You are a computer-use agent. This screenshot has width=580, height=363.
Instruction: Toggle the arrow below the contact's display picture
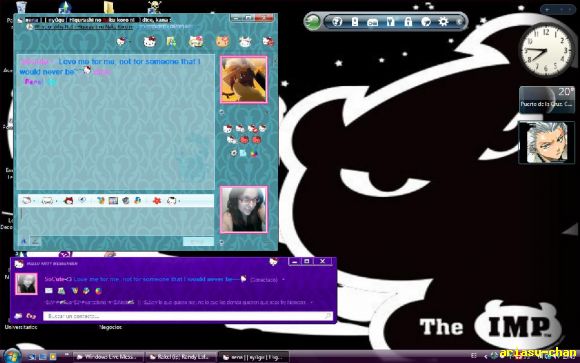pyautogui.click(x=222, y=112)
